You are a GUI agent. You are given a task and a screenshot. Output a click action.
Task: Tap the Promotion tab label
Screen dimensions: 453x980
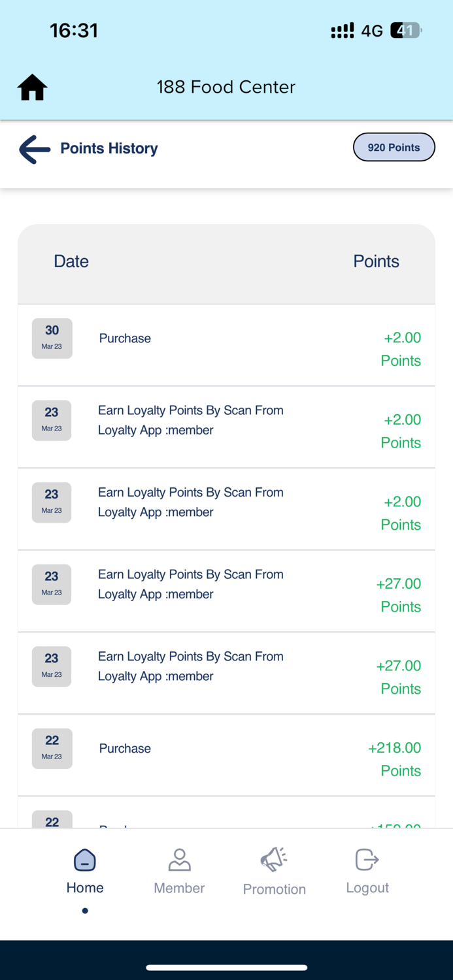(x=274, y=889)
